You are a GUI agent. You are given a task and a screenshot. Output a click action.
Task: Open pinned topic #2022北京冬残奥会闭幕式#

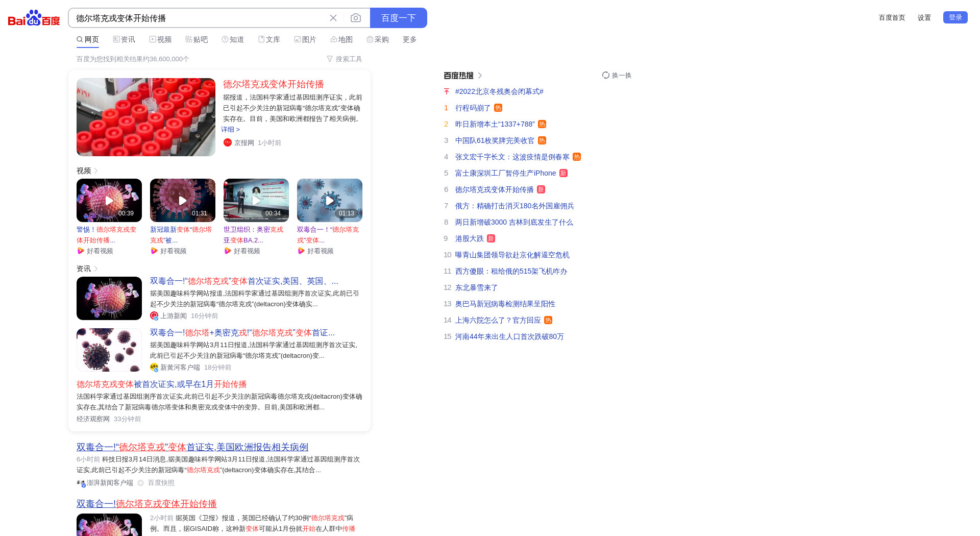point(499,91)
